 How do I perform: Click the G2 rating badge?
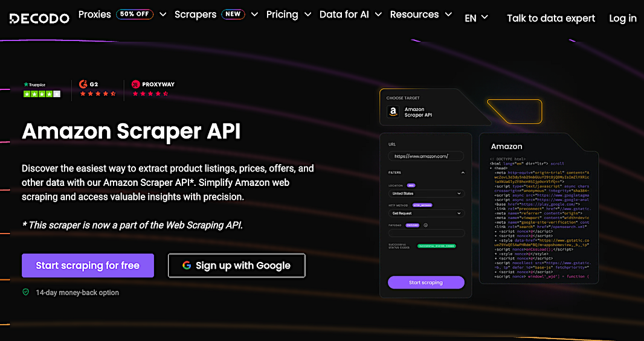(97, 89)
